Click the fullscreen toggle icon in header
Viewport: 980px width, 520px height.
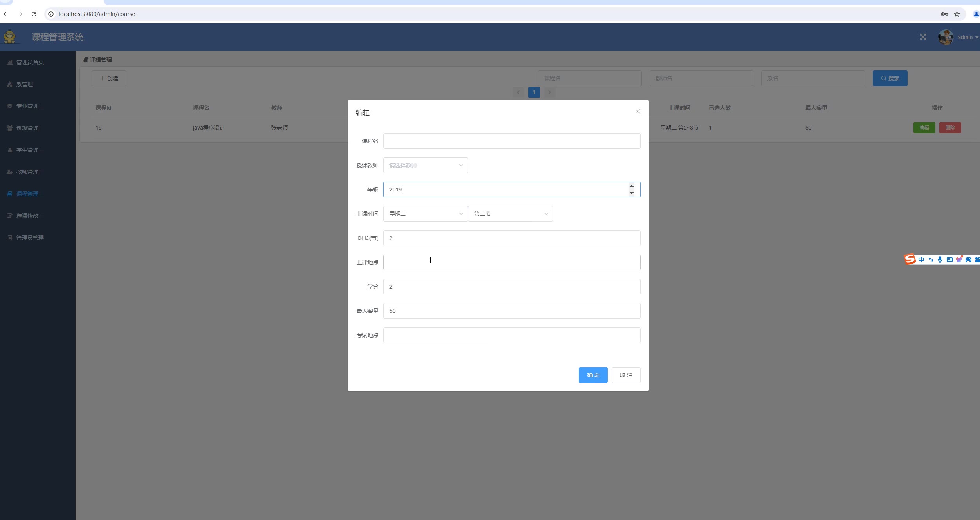point(923,37)
